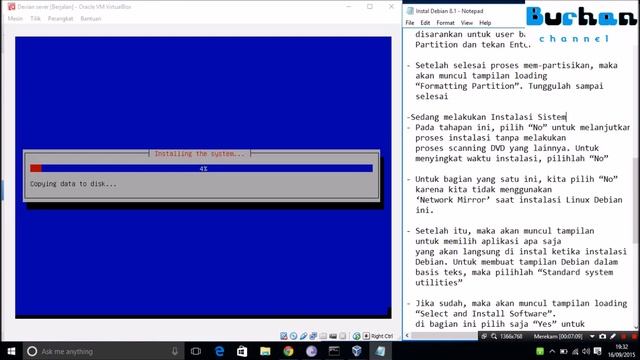Click the VirtualBox optical disc status icon
This screenshot has height=360, width=640.
click(x=293, y=336)
